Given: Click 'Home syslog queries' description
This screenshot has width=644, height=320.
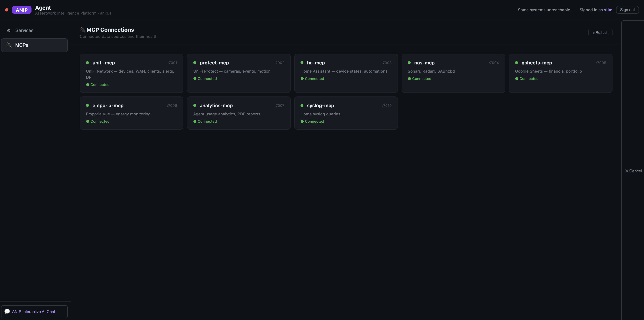Looking at the screenshot, I should 320,114.
